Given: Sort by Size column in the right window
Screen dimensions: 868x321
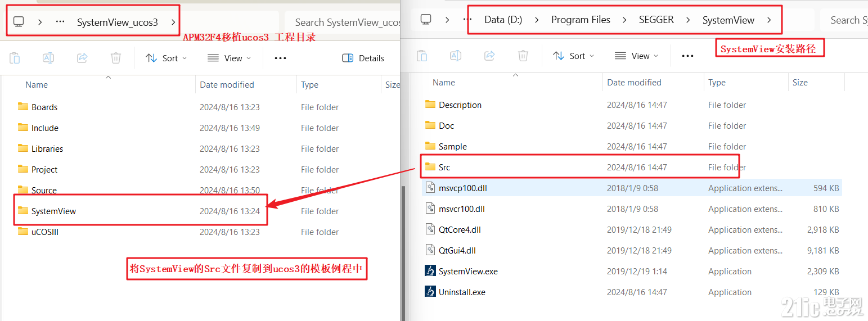Looking at the screenshot, I should point(800,82).
